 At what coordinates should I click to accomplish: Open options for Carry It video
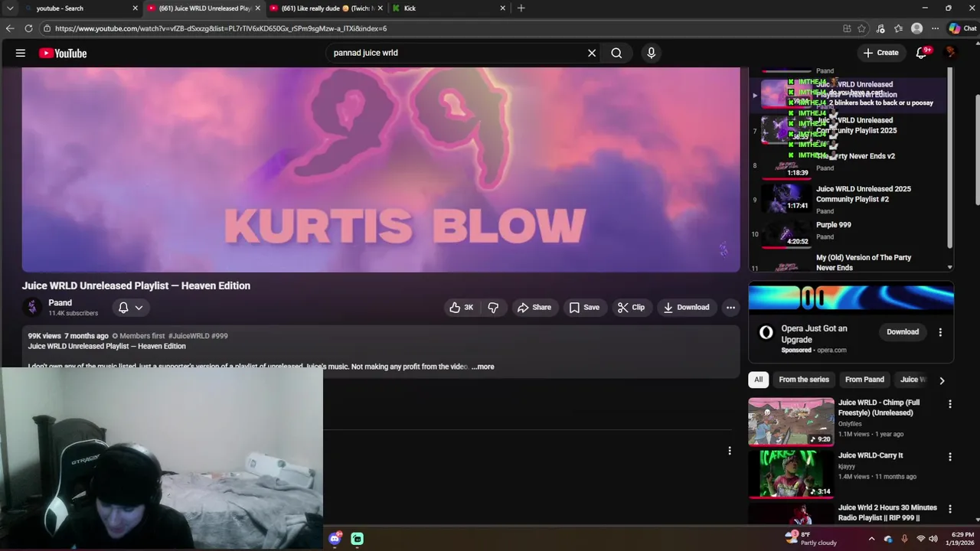(950, 457)
